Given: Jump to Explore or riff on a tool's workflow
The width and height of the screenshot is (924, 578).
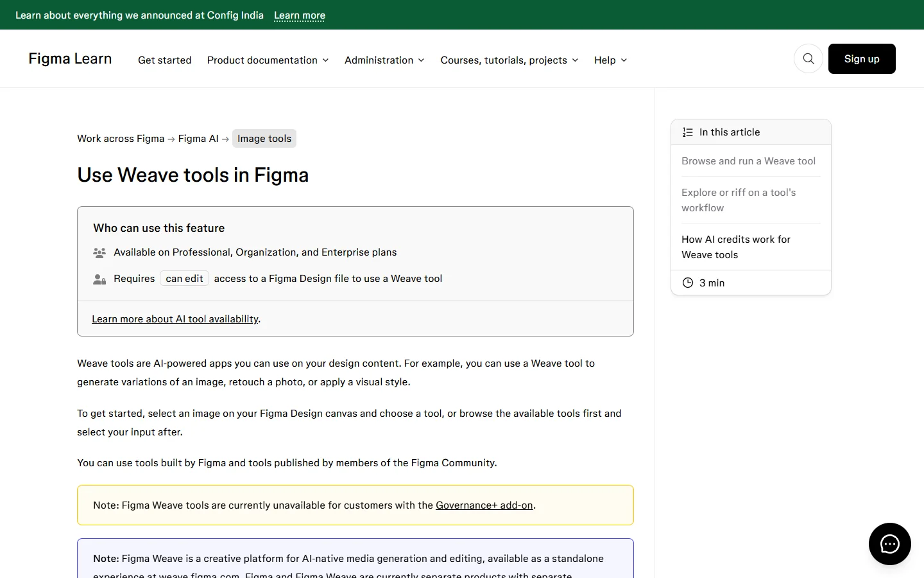Looking at the screenshot, I should [739, 200].
